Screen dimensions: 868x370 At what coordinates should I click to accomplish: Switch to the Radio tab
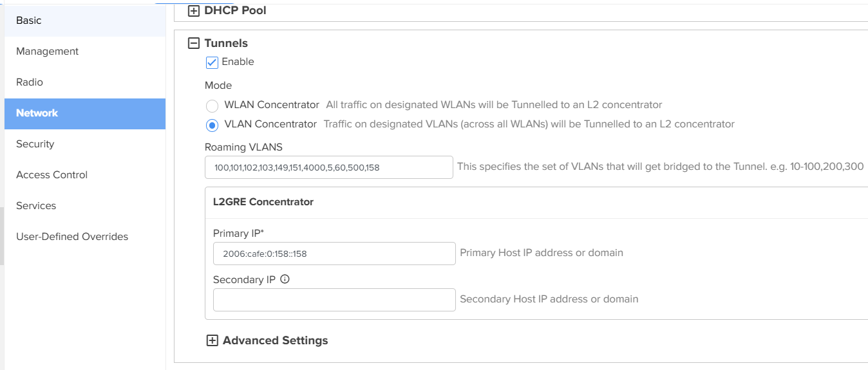coord(30,82)
